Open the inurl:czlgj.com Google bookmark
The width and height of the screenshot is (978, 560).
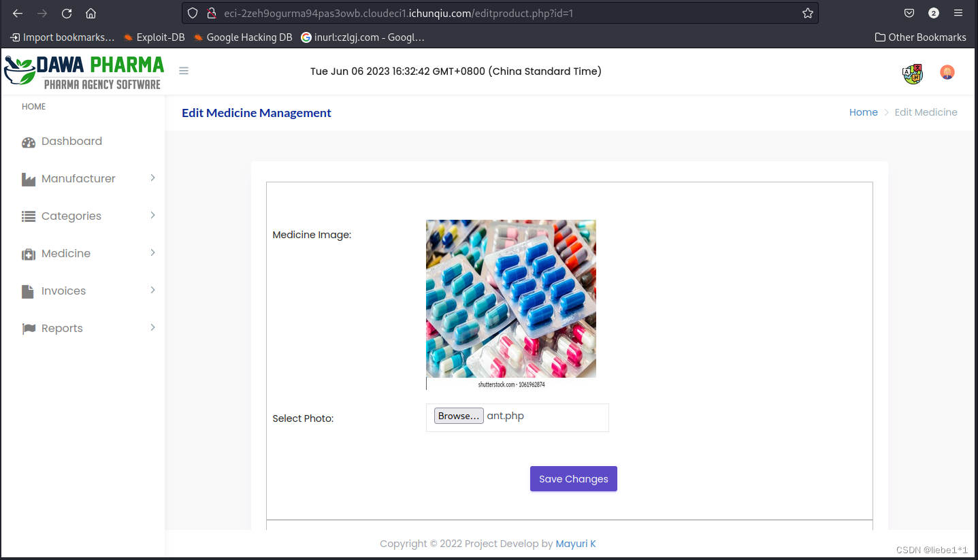click(x=363, y=37)
